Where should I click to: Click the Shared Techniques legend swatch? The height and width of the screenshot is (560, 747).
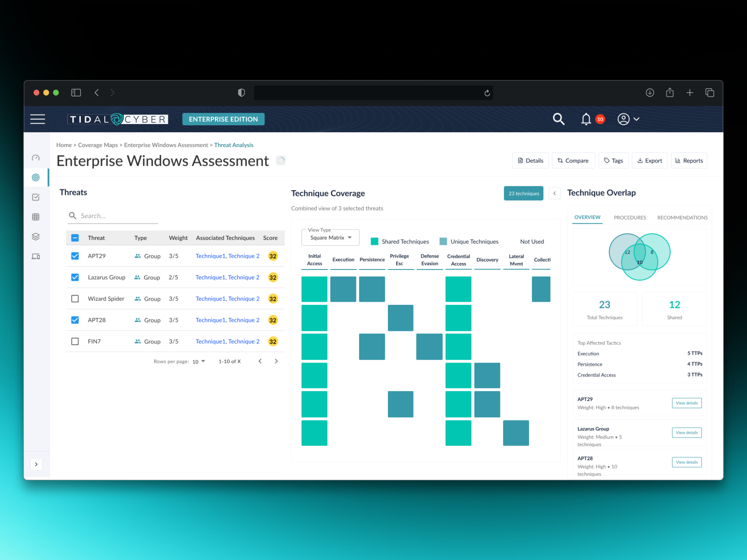(375, 241)
